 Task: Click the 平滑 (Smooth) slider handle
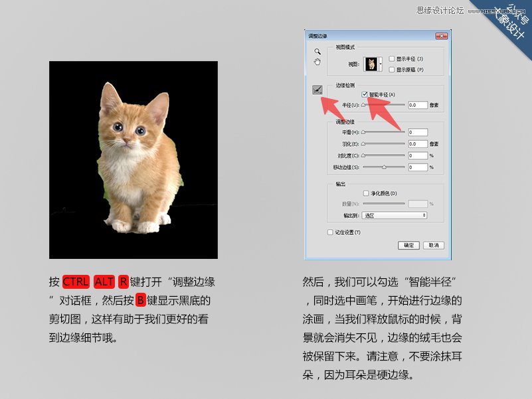(363, 131)
